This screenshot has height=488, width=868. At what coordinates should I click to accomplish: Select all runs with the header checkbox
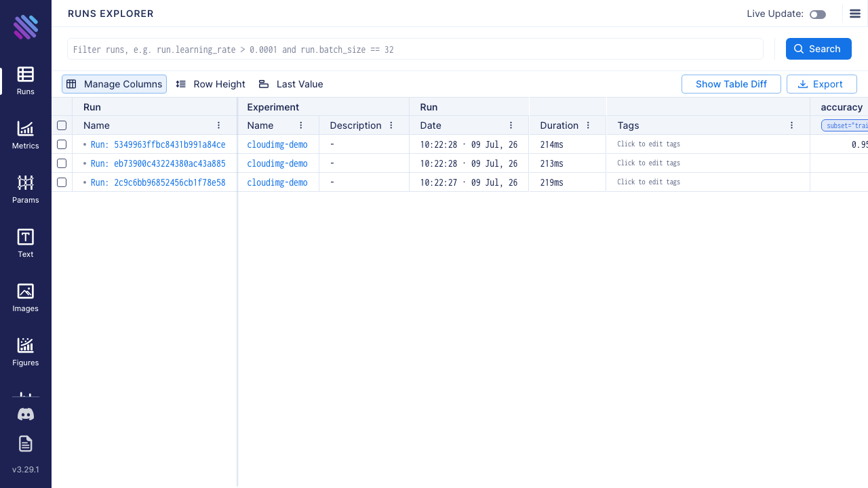62,125
